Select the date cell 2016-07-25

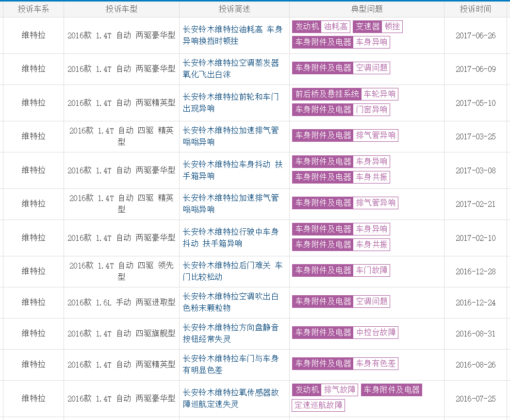pos(476,399)
